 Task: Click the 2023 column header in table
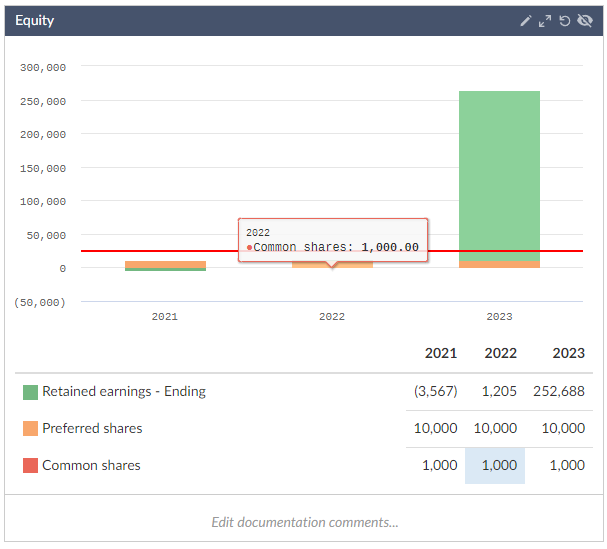pyautogui.click(x=568, y=354)
